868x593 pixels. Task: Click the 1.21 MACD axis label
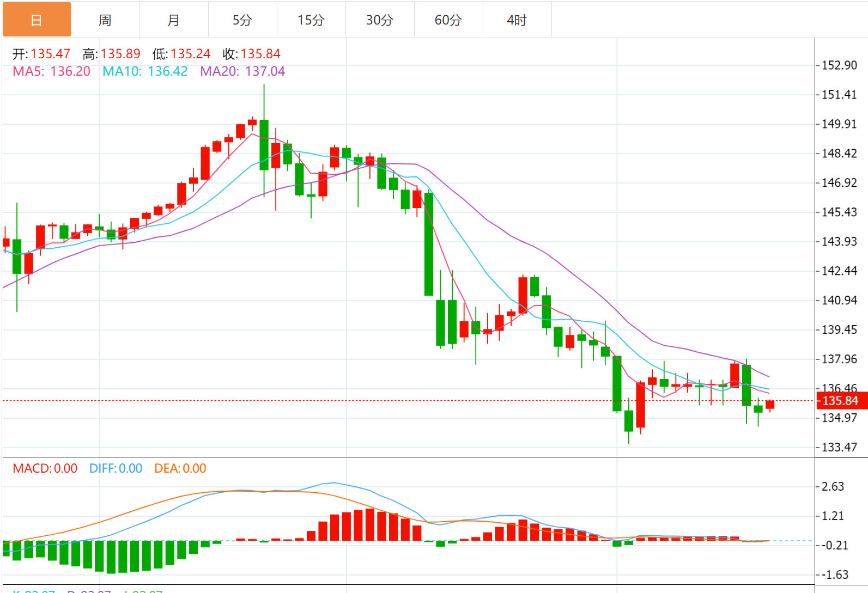[x=833, y=516]
